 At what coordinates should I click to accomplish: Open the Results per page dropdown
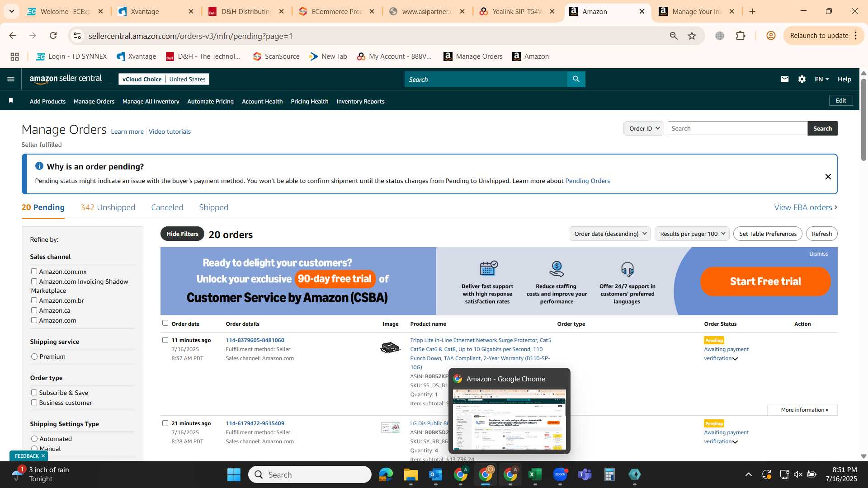pos(692,234)
